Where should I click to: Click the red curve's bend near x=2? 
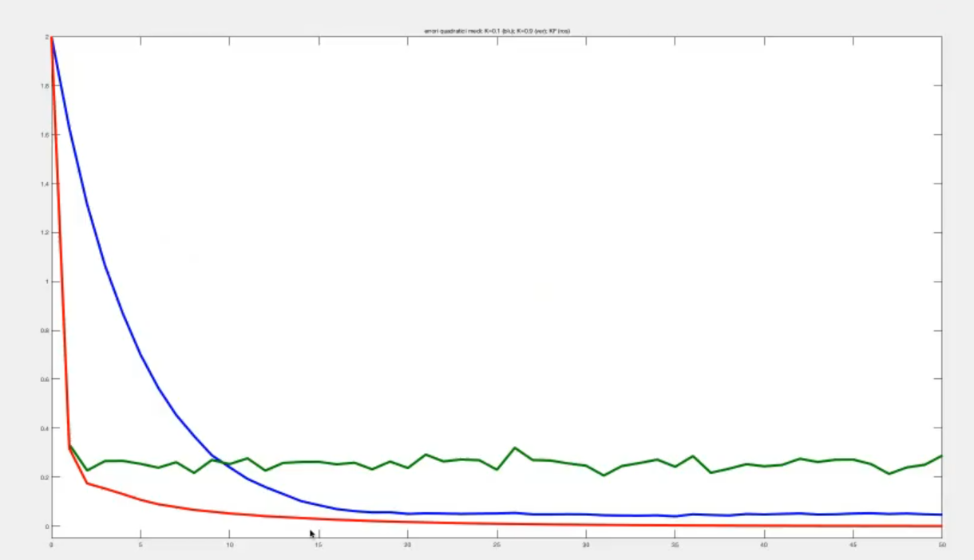click(x=87, y=483)
